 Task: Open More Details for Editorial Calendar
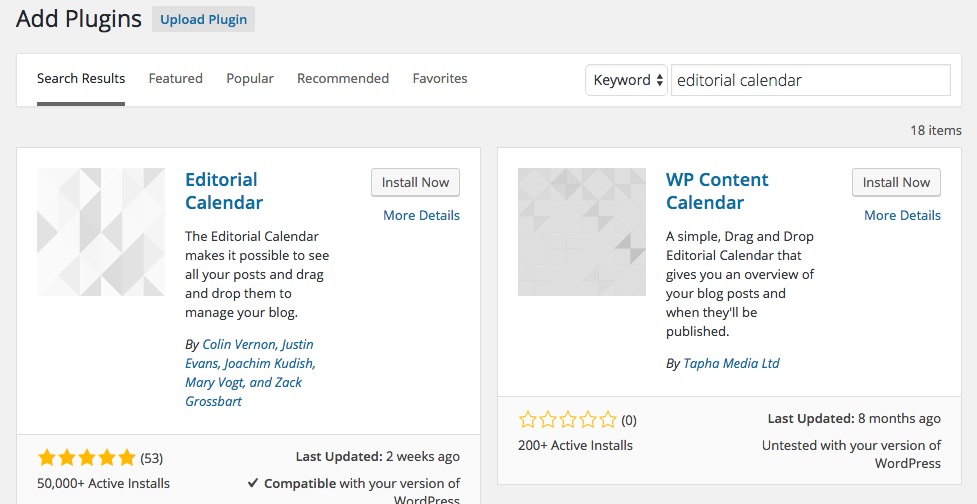point(421,216)
